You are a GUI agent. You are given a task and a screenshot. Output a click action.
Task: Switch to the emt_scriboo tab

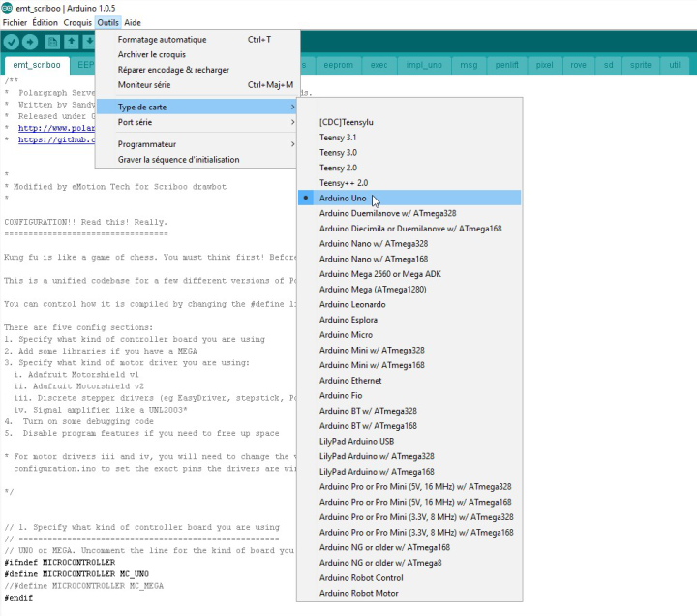click(37, 65)
